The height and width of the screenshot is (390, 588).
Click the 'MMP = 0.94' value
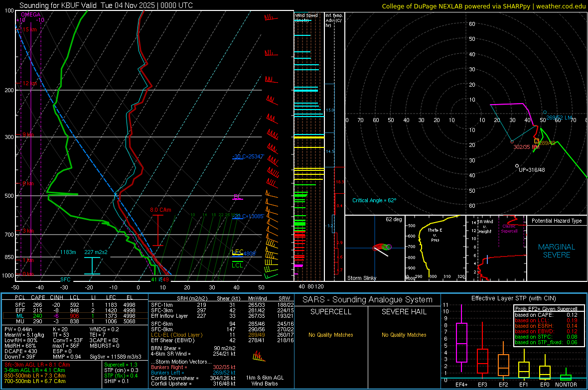pos(67,357)
